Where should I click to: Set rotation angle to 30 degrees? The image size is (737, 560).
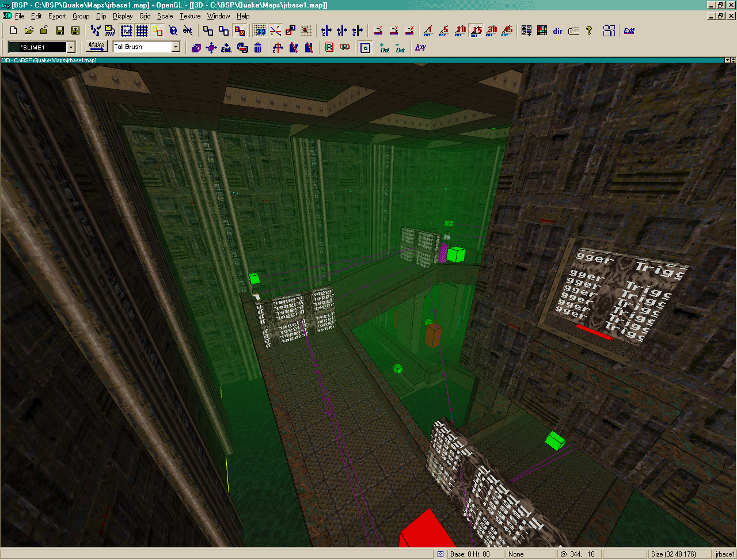point(492,31)
